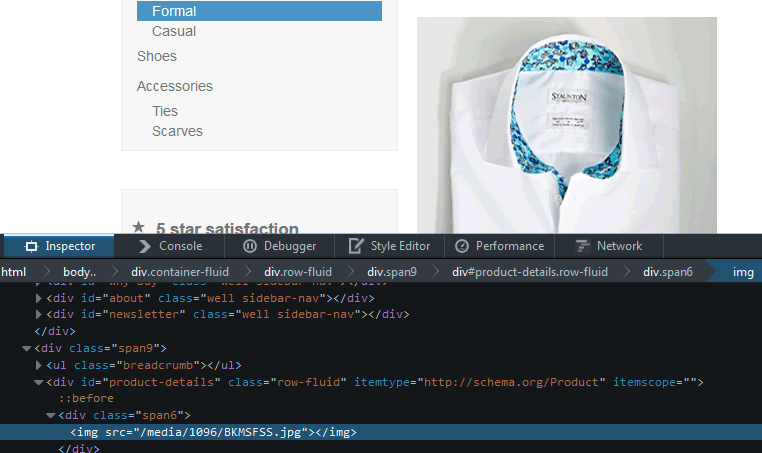The image size is (762, 453).
Task: Select div.span9 in the breadcrumb
Action: coord(392,272)
